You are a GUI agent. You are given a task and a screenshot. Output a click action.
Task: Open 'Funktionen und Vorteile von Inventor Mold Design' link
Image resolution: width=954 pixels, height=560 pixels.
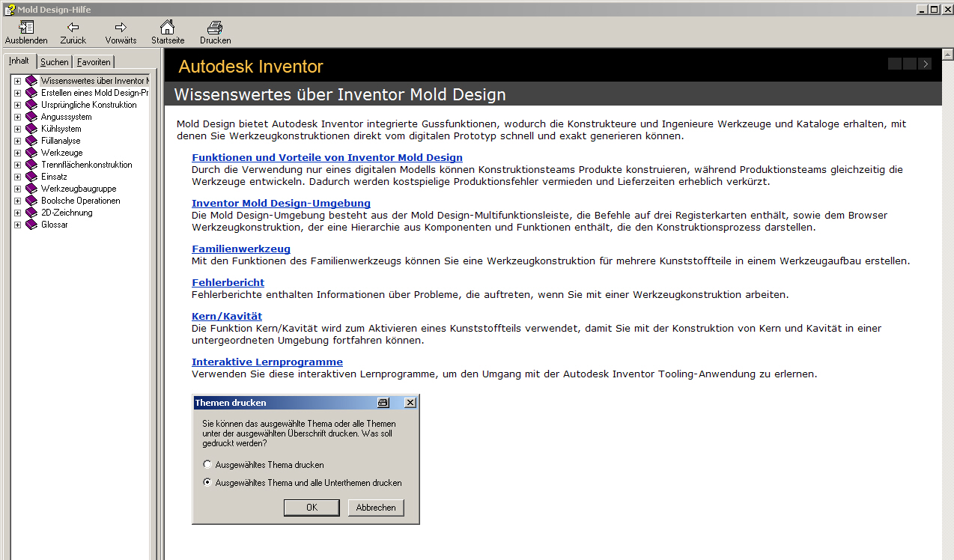[x=327, y=158]
